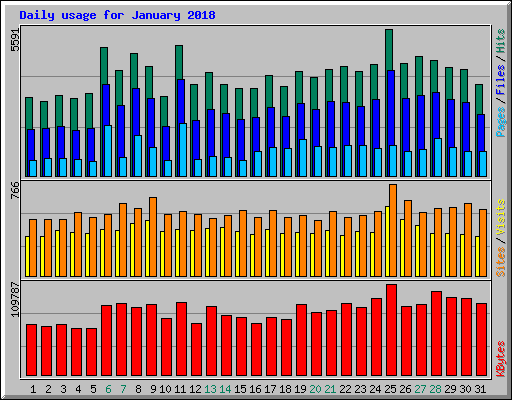Click day label '3' on the x-axis
The image size is (512, 400).
(x=63, y=389)
